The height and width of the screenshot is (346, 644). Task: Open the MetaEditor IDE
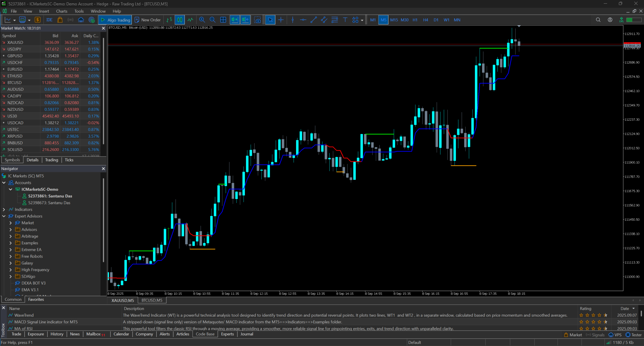tap(49, 20)
